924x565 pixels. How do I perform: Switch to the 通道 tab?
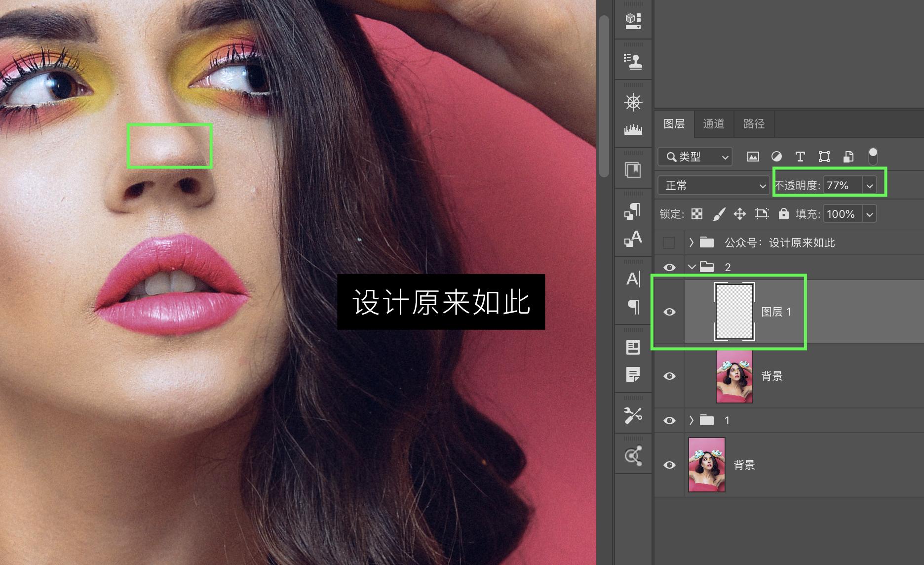click(714, 123)
